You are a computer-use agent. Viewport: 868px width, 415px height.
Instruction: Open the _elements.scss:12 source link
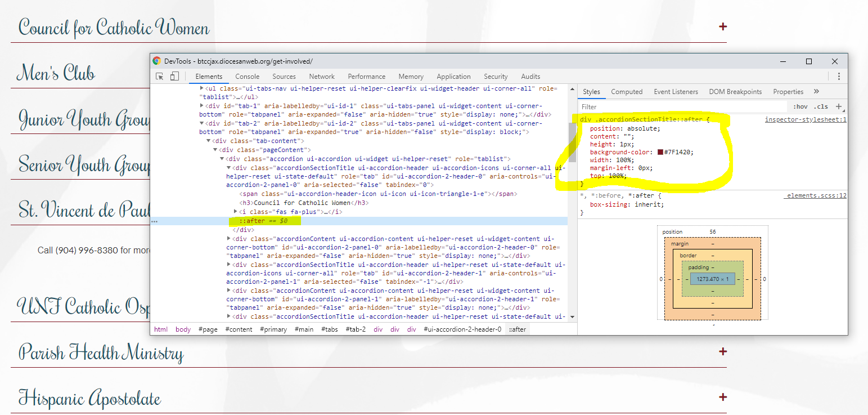click(x=816, y=195)
